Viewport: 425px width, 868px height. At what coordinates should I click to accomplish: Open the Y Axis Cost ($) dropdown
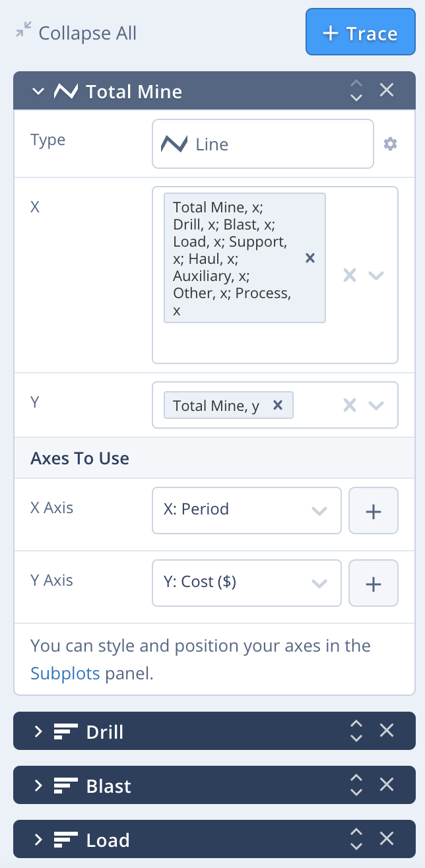(246, 582)
